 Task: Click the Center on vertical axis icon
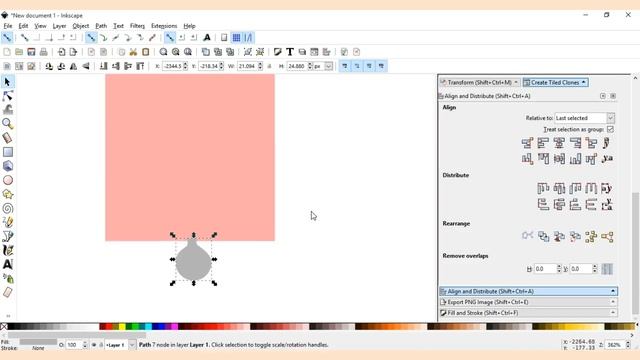559,143
